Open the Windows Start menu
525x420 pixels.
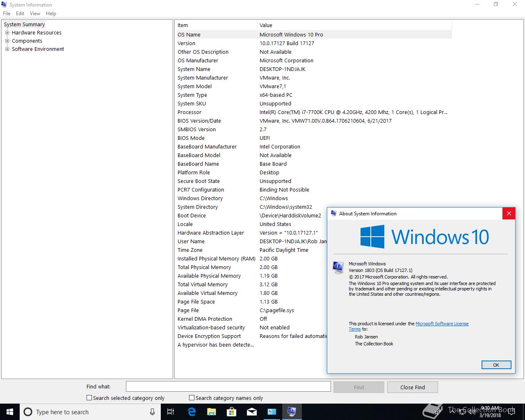(x=10, y=412)
